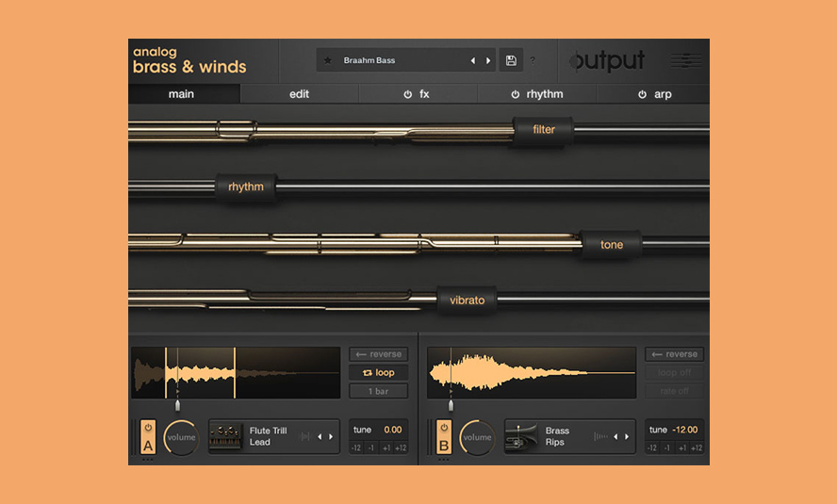Image resolution: width=837 pixels, height=504 pixels.
Task: Click layer B sample start marker handle
Action: [451, 406]
